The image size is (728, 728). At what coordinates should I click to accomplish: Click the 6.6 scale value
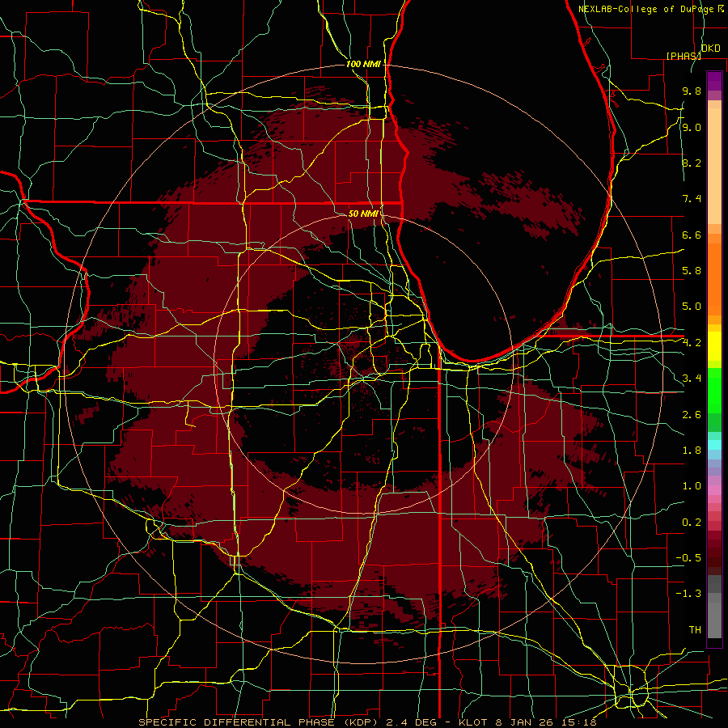[692, 235]
